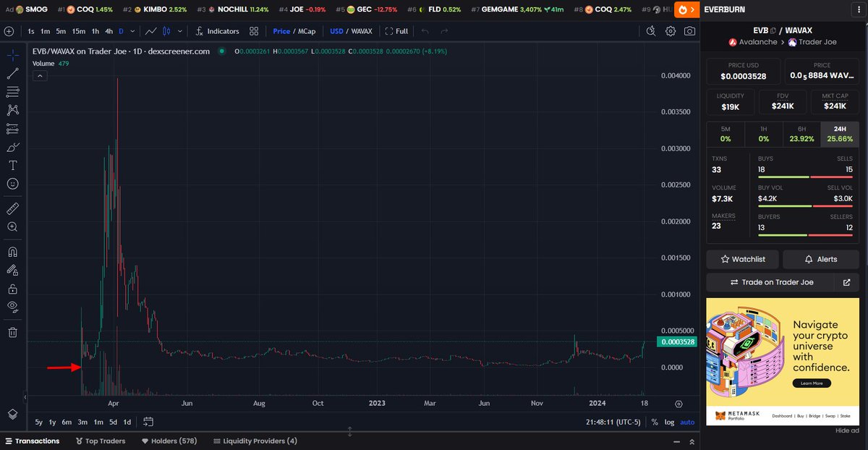This screenshot has width=868, height=450.
Task: Open the go to date calendar icon
Action: click(148, 422)
